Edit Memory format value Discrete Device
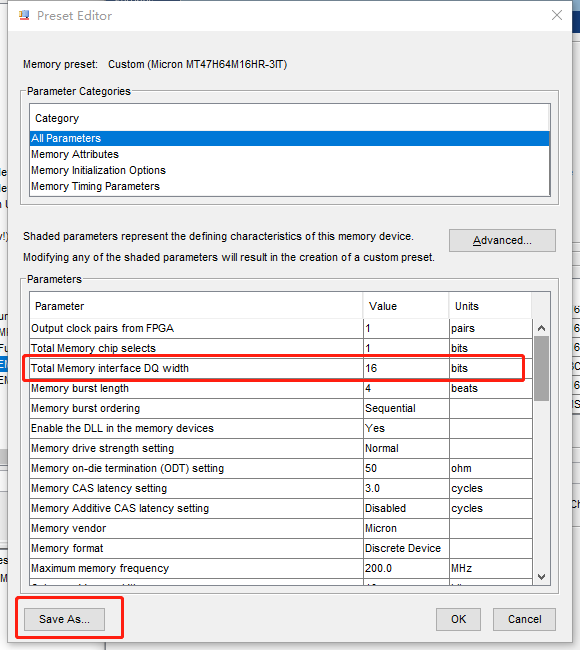The height and width of the screenshot is (650, 580). coord(406,548)
